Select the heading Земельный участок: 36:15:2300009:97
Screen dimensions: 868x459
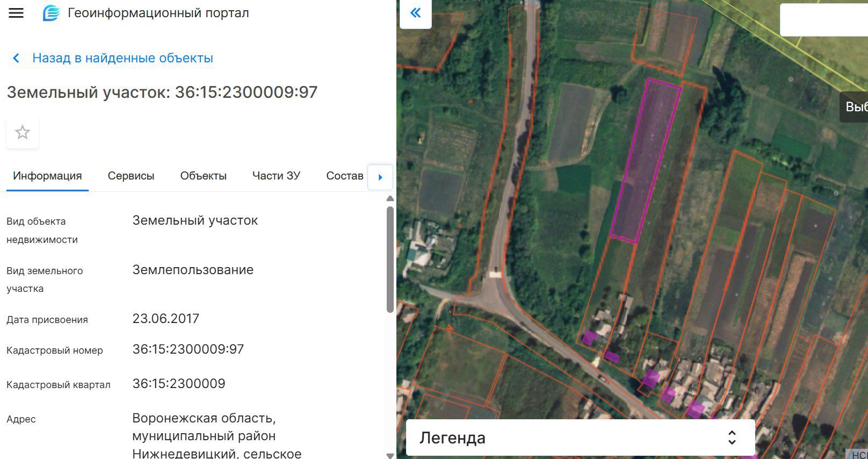pos(162,92)
